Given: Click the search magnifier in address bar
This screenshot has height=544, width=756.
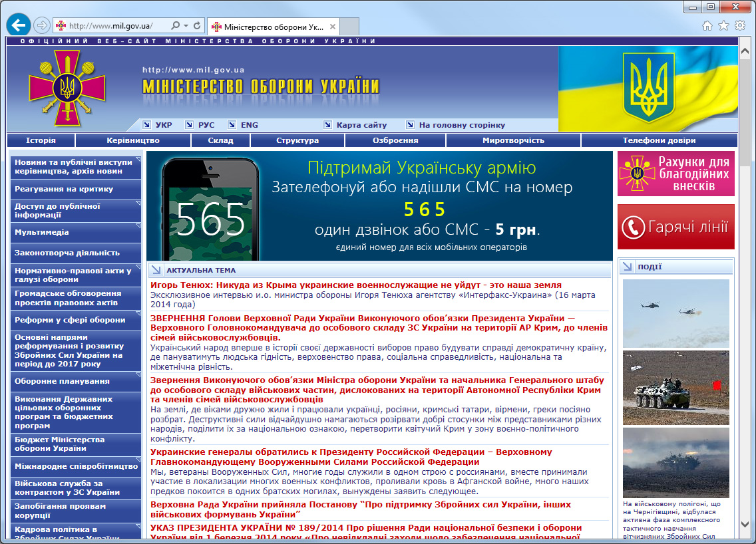Looking at the screenshot, I should tap(175, 25).
